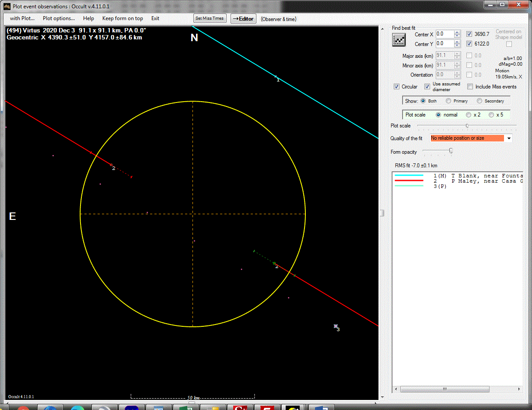Click the Set Miss Times button
Screen dimensions: 532x410
(210, 18)
